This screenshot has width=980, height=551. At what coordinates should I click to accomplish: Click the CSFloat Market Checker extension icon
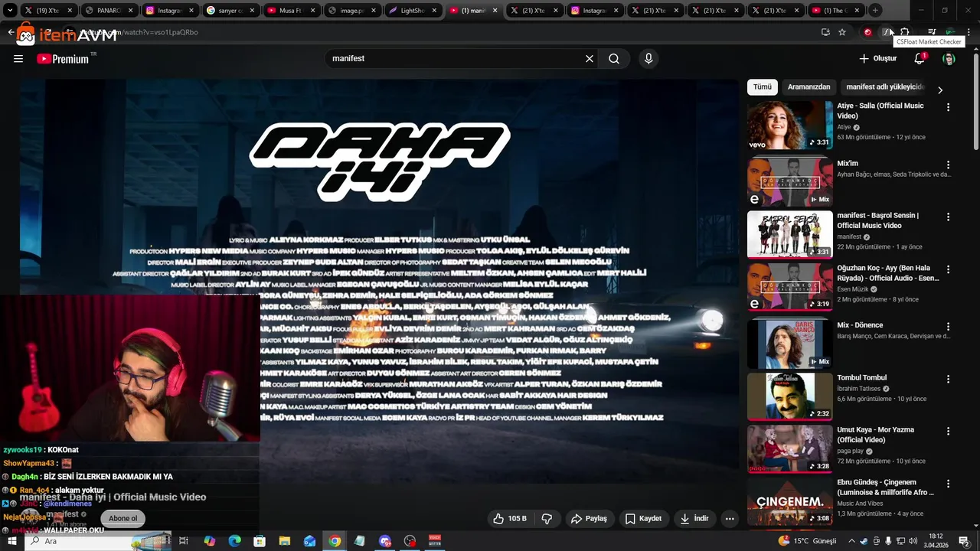887,32
